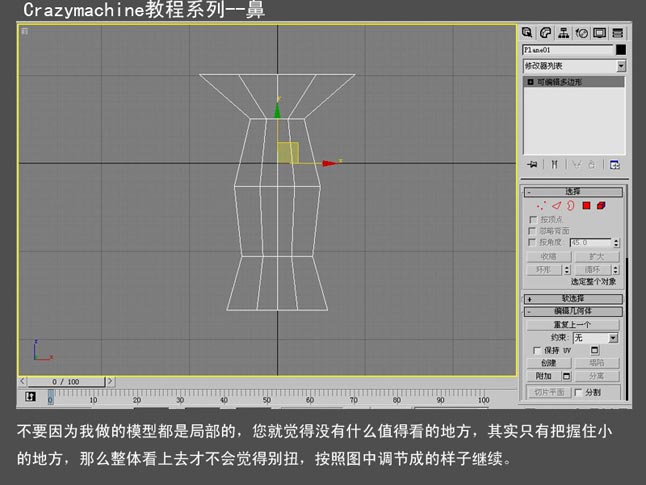Click the 循环 button
646x485 pixels.
pyautogui.click(x=594, y=270)
